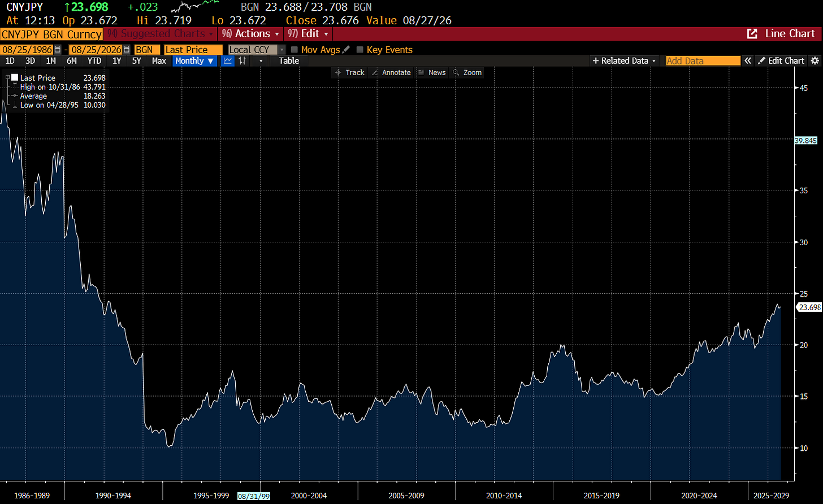The height and width of the screenshot is (504, 823).
Task: Click the intraday sparkline thumbnail in header
Action: (x=196, y=7)
